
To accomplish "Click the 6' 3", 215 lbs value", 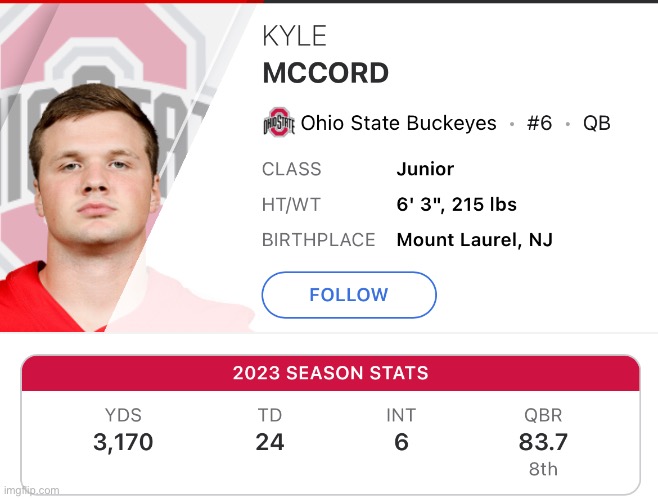I will [456, 204].
